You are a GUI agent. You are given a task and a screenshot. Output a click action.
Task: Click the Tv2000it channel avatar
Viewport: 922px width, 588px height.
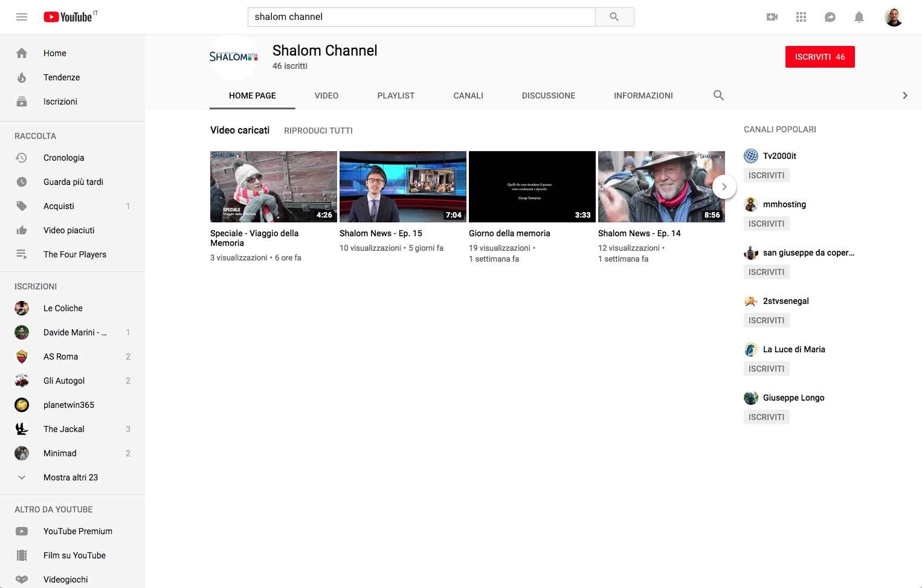pyautogui.click(x=751, y=156)
